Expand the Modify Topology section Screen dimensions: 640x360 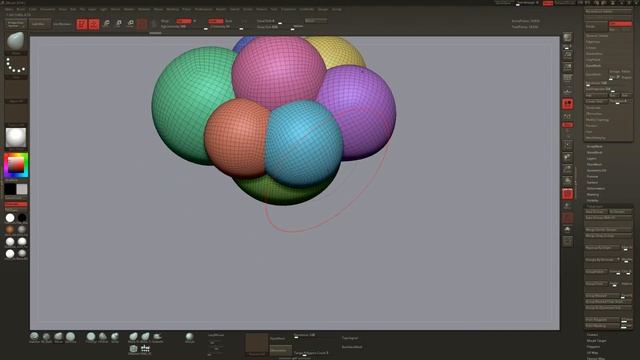pos(598,120)
